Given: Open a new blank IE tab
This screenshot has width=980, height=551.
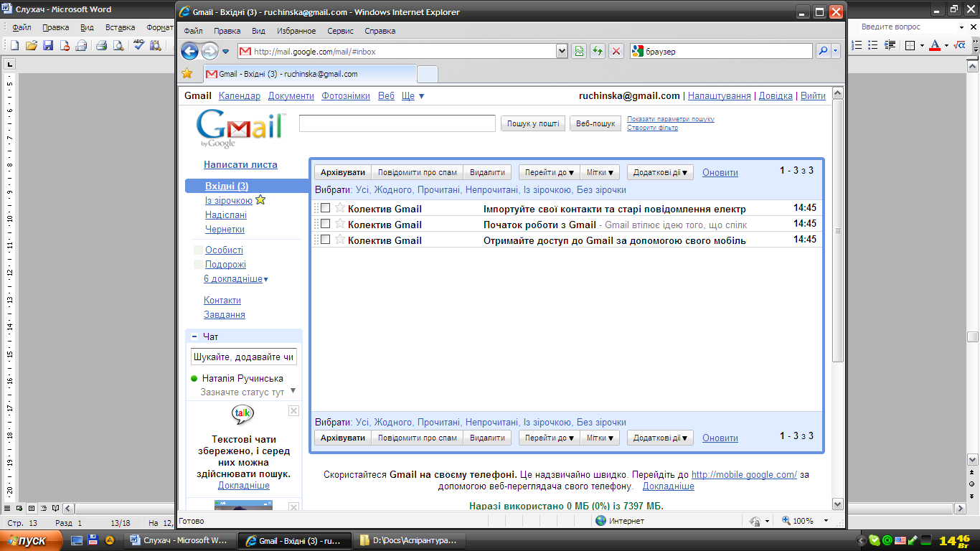Looking at the screenshot, I should (x=428, y=74).
